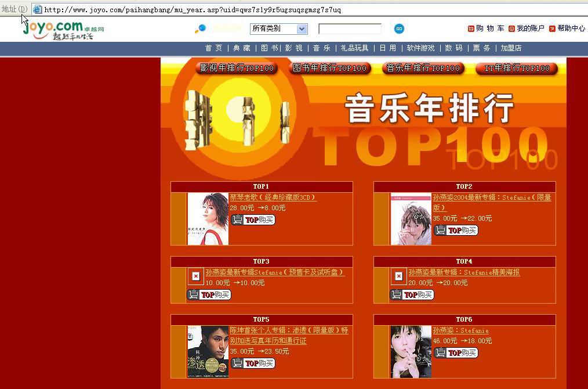Click the TOP2 孙燕姿 album cover thumbnail
588x389 pixels.
[411, 219]
